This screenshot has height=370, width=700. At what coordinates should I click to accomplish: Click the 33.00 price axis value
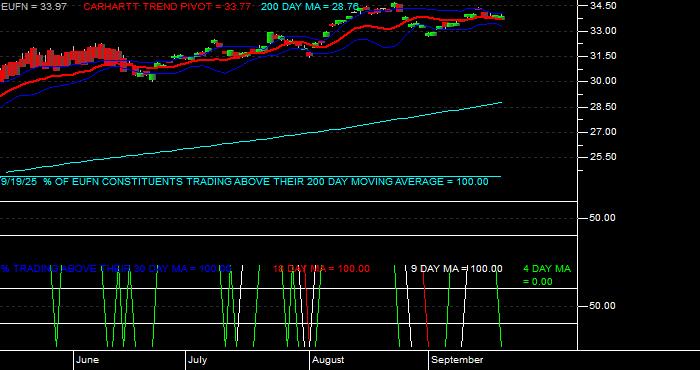point(603,31)
